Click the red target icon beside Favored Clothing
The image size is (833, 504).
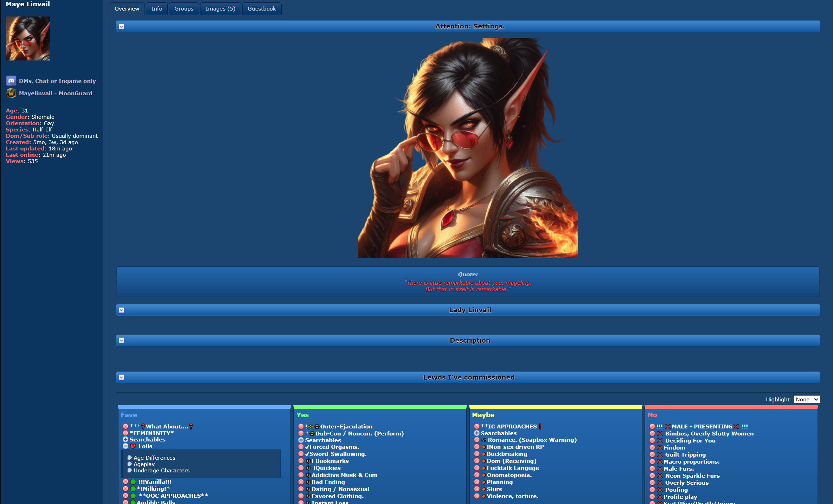tap(301, 496)
